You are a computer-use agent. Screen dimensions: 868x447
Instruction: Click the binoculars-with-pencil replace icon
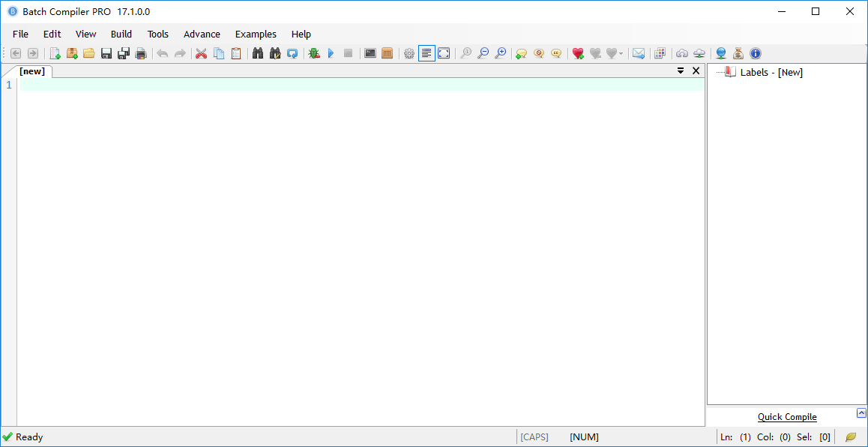[275, 54]
